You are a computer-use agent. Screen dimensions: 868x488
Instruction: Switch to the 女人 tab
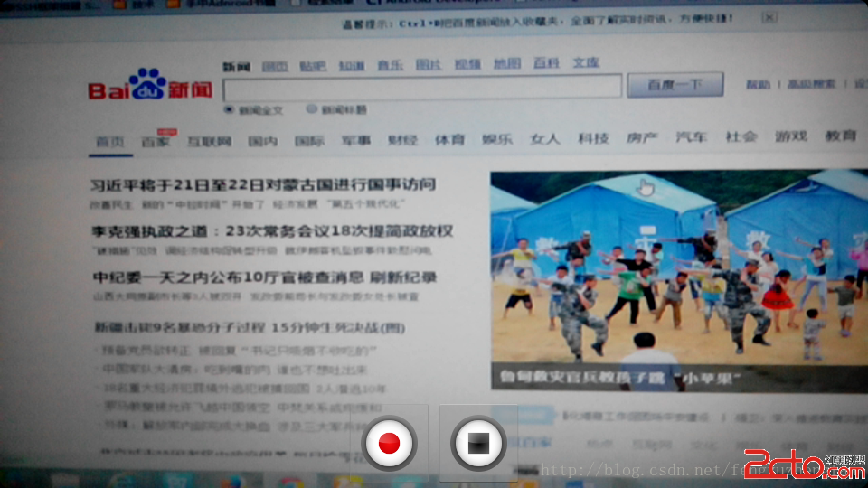coord(544,138)
